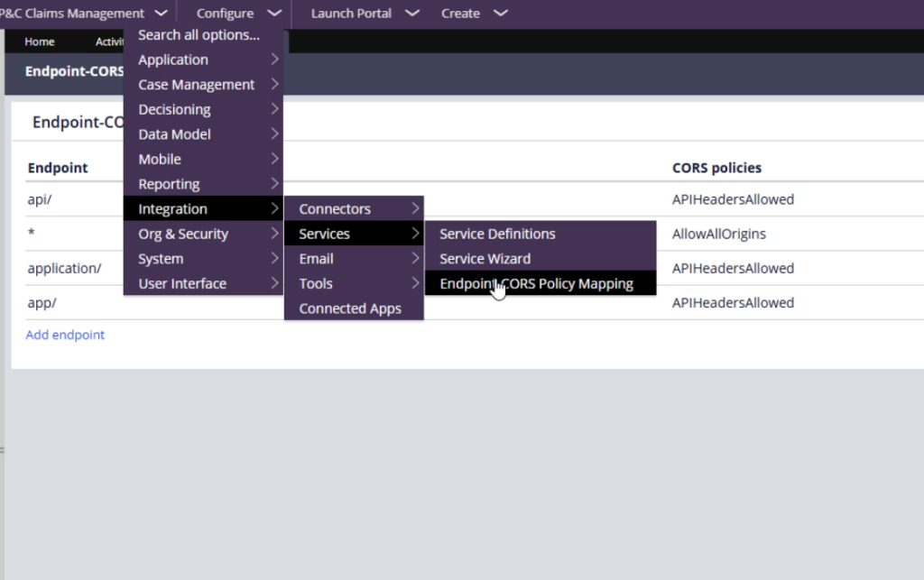Screen dimensions: 924x580
Task: Expand the System submenu
Action: coord(203,259)
